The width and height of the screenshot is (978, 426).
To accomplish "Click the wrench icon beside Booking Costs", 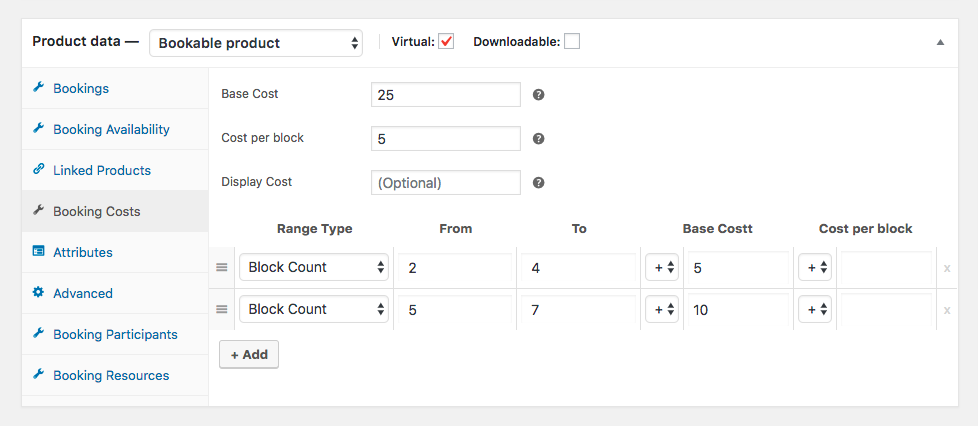I will pyautogui.click(x=38, y=211).
